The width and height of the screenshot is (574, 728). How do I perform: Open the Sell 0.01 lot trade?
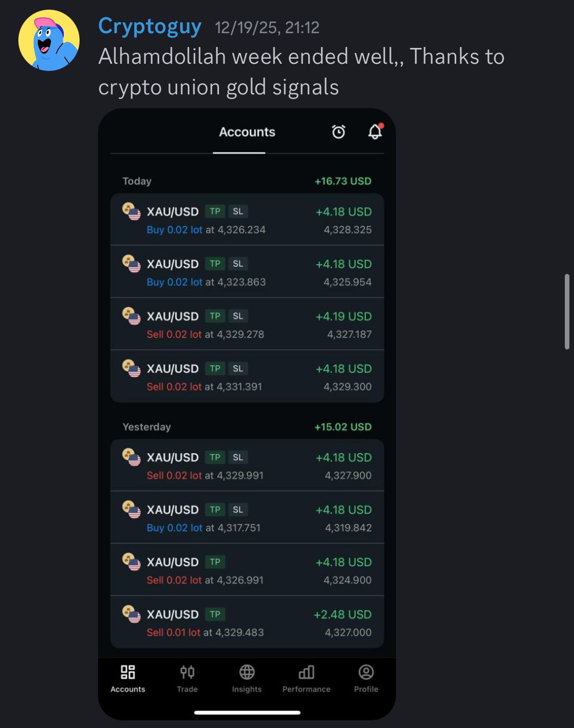247,622
